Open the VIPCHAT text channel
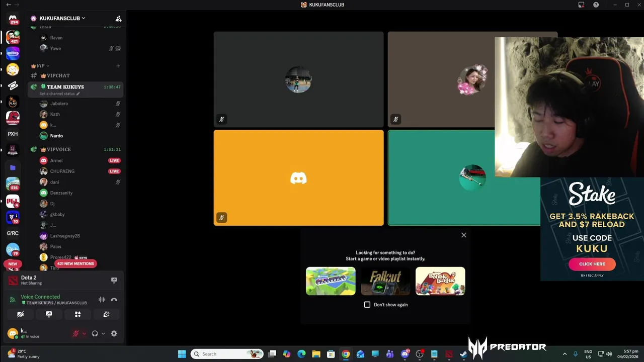This screenshot has height=362, width=644. [75, 75]
